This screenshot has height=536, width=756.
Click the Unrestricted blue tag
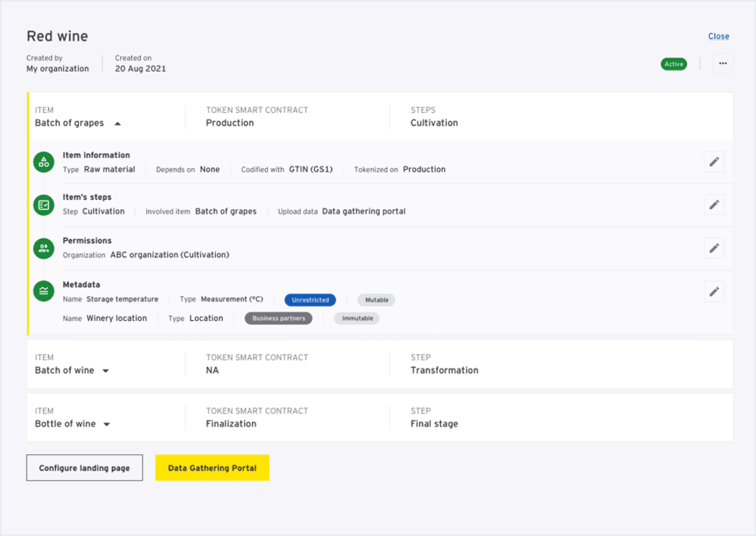coord(310,300)
